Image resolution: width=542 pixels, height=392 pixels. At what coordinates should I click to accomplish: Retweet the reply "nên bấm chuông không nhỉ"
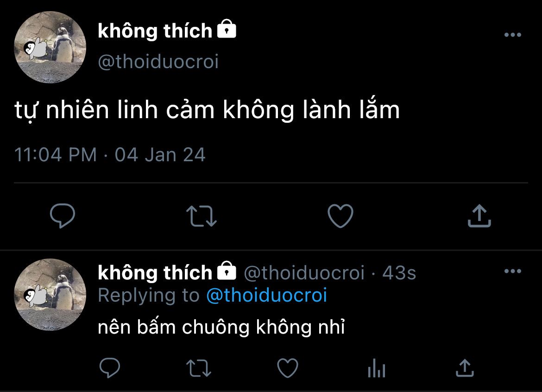tap(199, 368)
